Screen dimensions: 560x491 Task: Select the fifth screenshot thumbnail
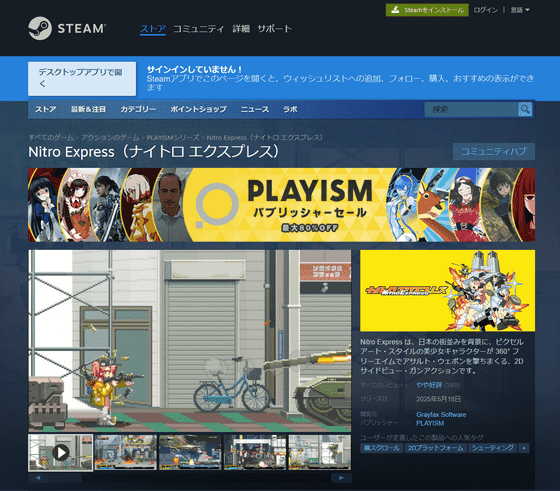(320, 452)
